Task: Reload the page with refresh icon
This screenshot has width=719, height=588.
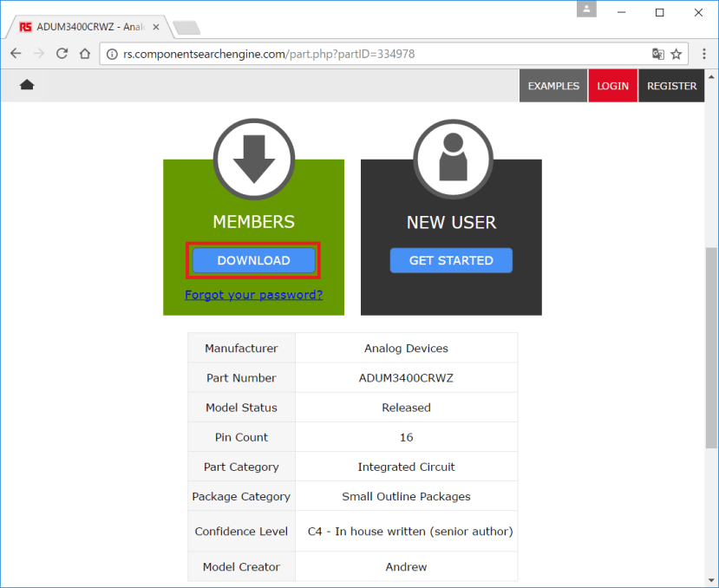Action: (62, 54)
